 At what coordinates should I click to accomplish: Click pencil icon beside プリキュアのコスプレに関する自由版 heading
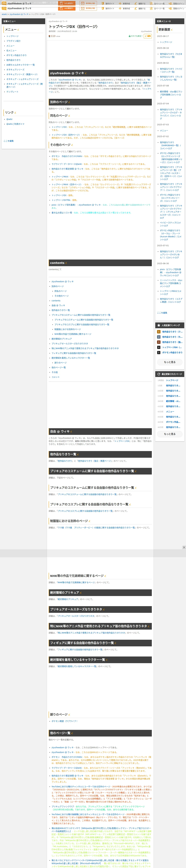point(130,504)
